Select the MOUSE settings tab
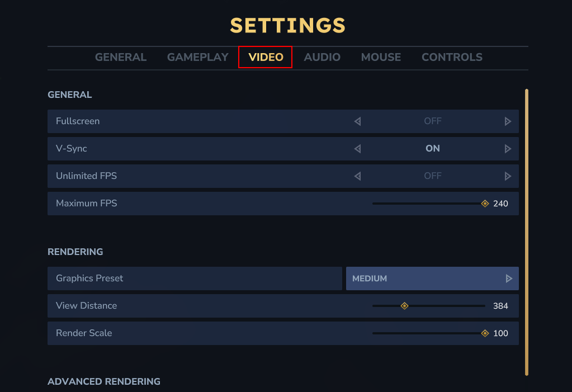The width and height of the screenshot is (572, 392). point(381,57)
